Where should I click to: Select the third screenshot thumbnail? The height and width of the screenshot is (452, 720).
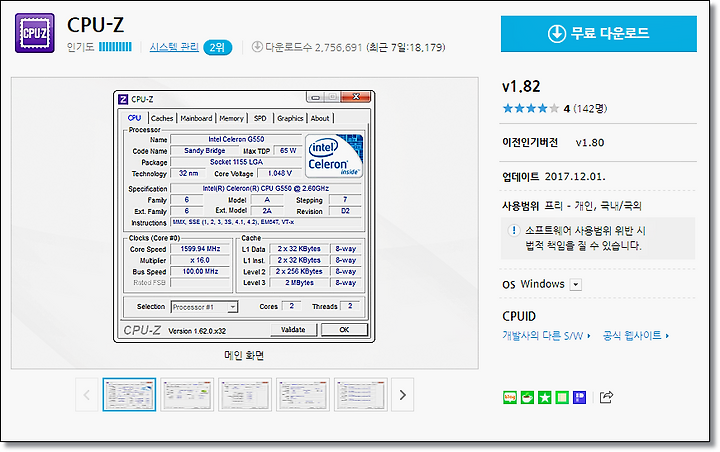245,395
